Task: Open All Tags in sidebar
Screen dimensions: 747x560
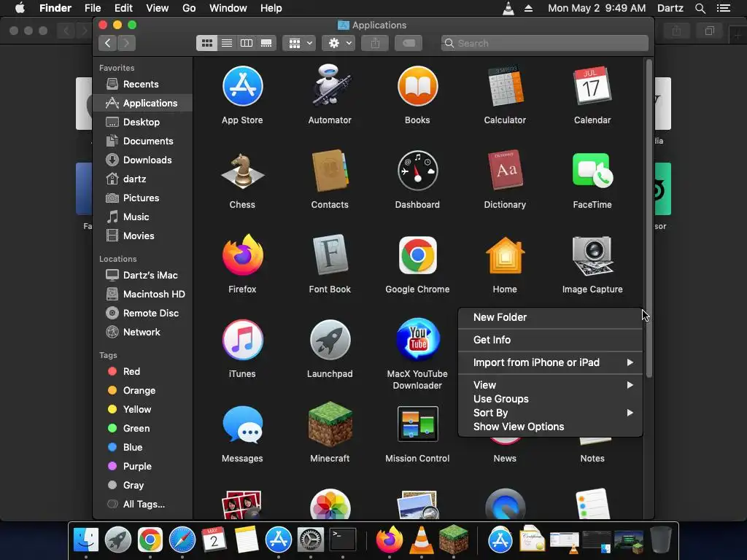Action: (x=142, y=505)
